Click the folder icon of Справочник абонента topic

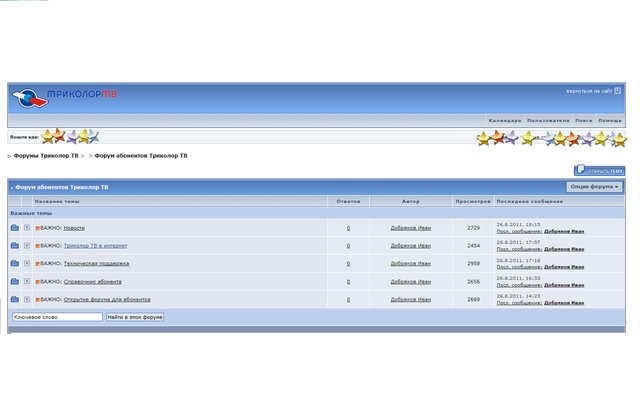coord(15,281)
